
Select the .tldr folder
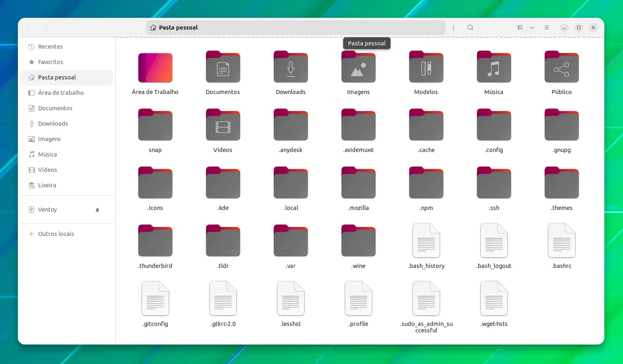click(223, 241)
